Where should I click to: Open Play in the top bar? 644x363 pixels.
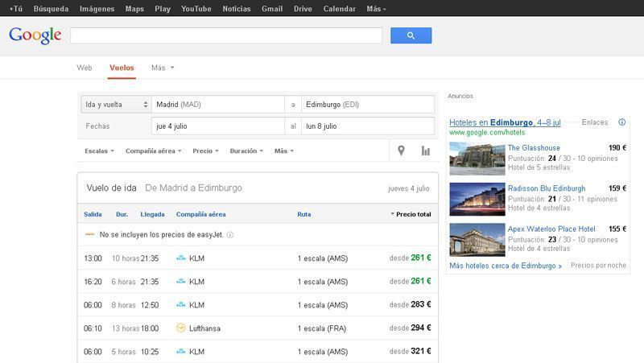[163, 9]
